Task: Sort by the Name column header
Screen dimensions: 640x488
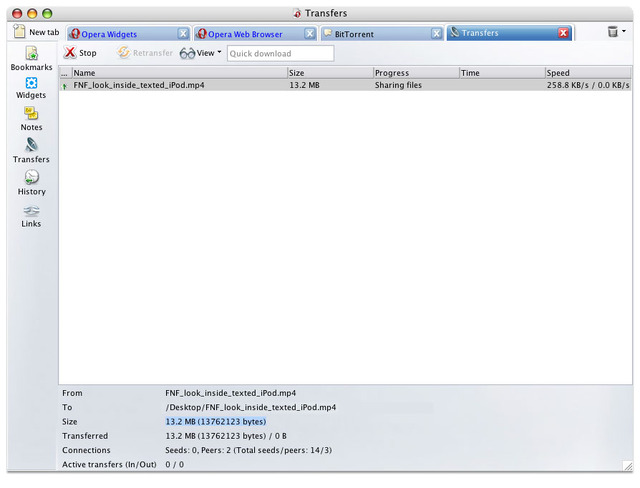Action: (x=180, y=73)
